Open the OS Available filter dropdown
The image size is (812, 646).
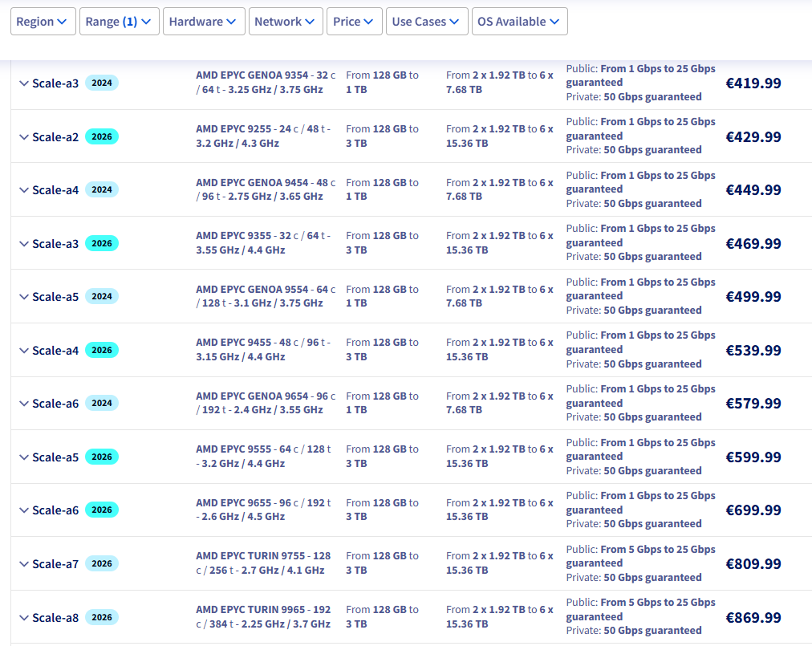click(x=519, y=22)
